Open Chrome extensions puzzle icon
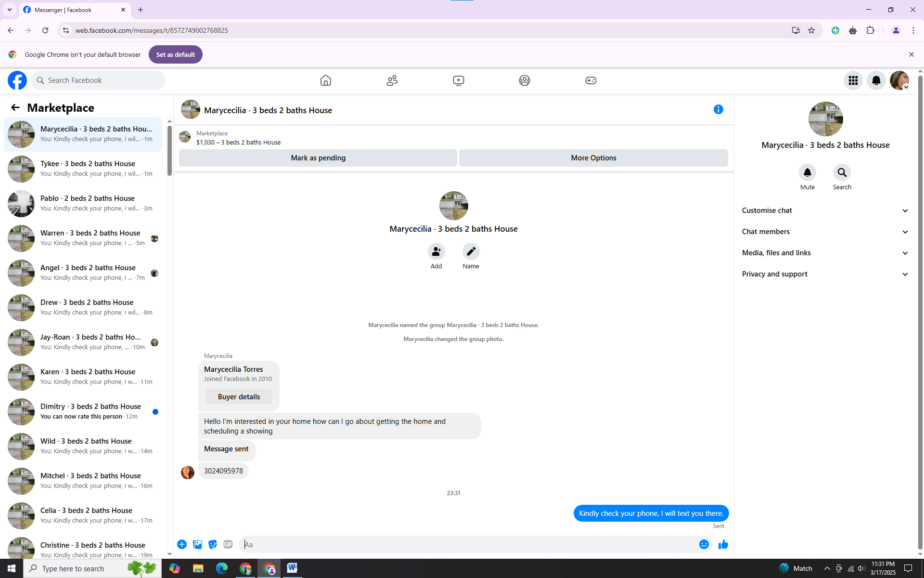Screen dimensions: 924x578 871,30
